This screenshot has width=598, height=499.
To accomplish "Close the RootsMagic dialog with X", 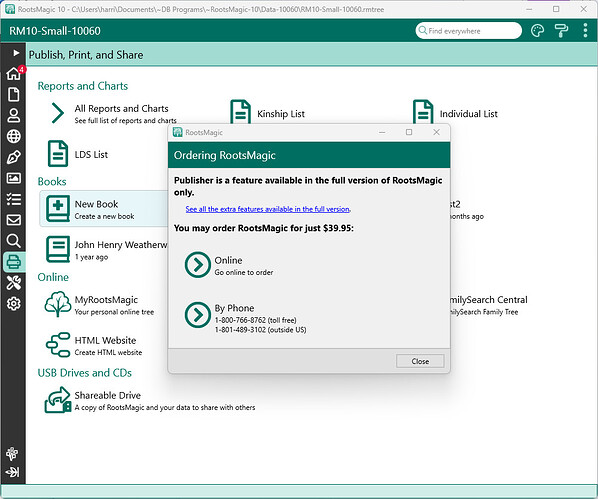I will (x=436, y=132).
